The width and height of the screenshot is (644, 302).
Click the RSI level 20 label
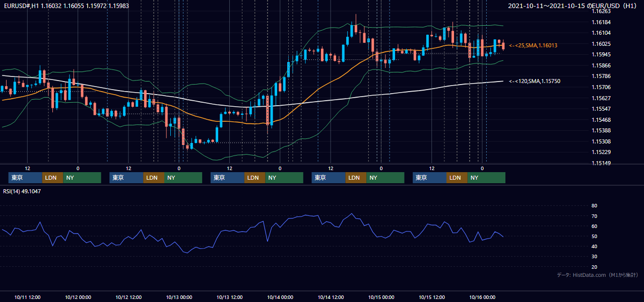pos(594,267)
